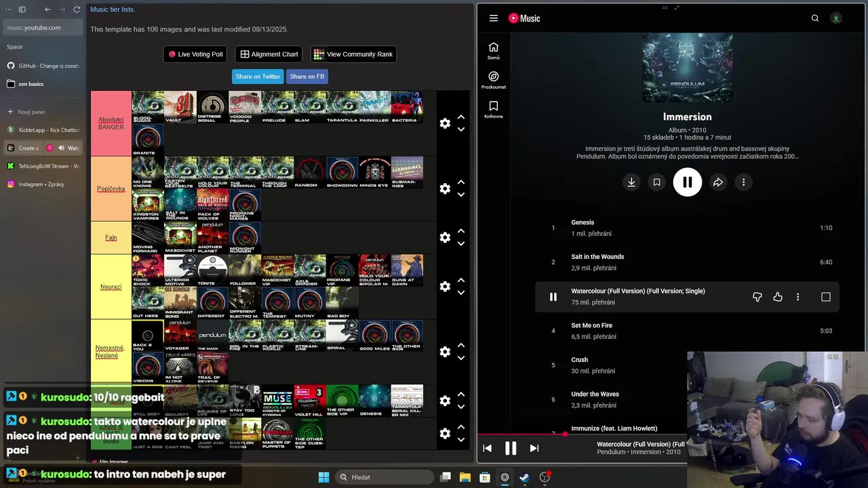Open zen basics folder in sidebar
The image size is (868, 488).
[x=43, y=84]
